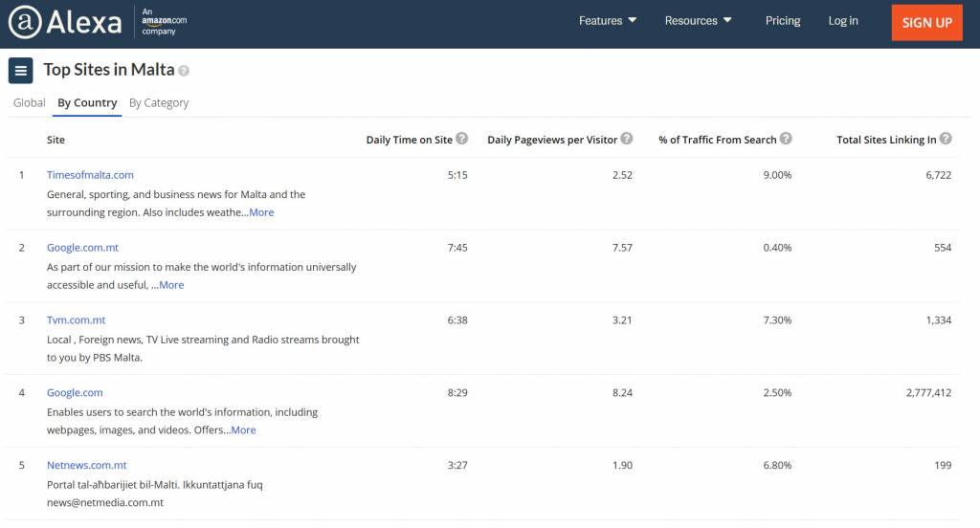
Task: Select the 0.40% search traffic value
Action: coord(777,248)
